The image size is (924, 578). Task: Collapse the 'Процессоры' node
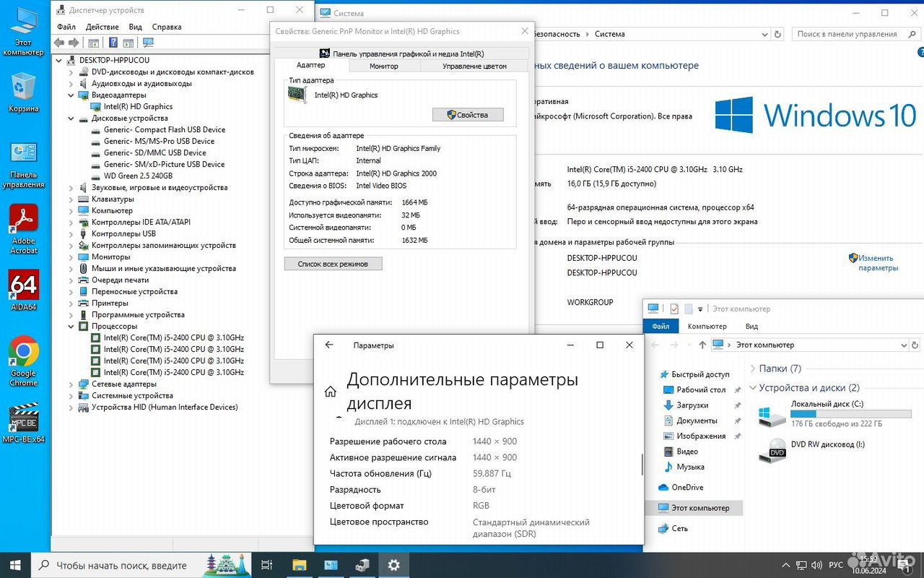(x=71, y=326)
